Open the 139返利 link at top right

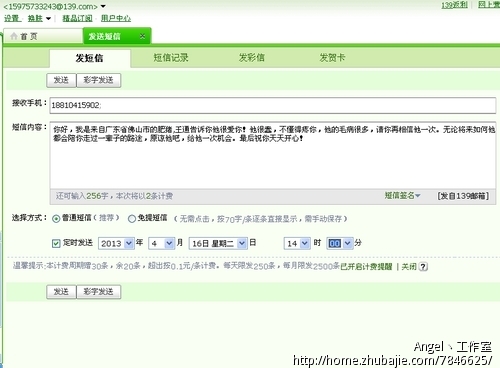click(x=455, y=5)
